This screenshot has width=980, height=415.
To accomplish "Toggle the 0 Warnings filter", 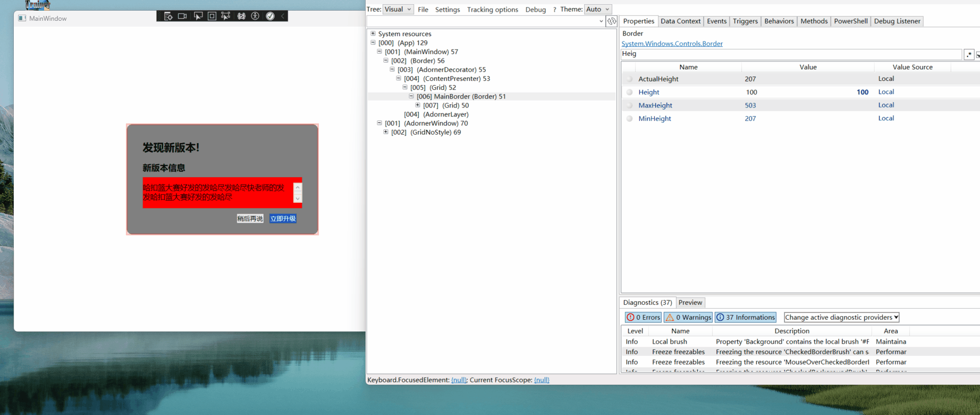I will [688, 318].
